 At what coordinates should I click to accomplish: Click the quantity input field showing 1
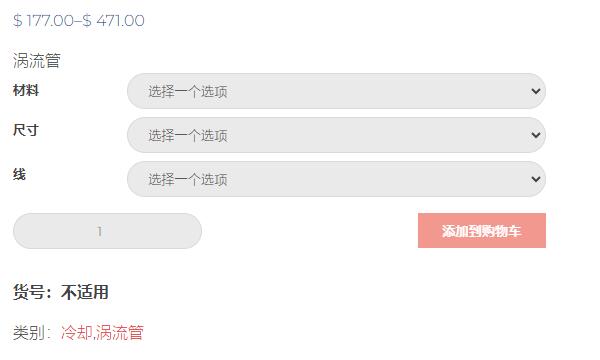(108, 231)
